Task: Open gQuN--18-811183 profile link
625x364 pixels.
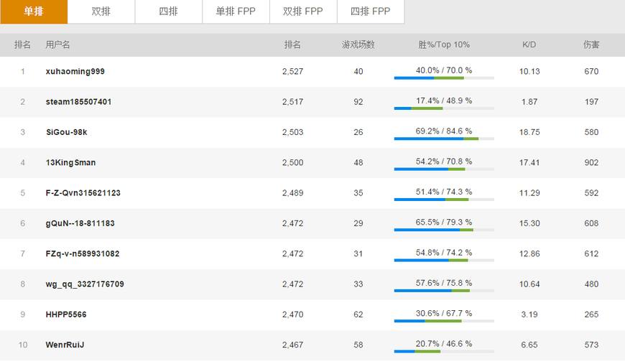Action: click(80, 223)
